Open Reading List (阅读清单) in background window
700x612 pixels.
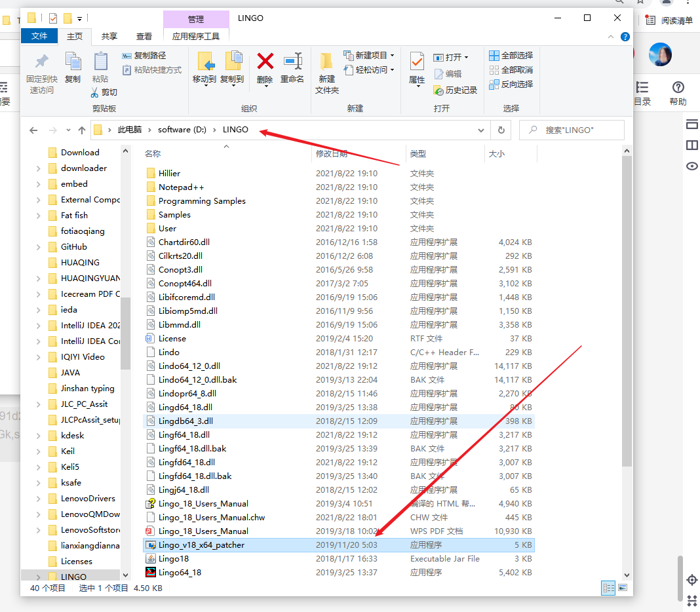(x=669, y=20)
